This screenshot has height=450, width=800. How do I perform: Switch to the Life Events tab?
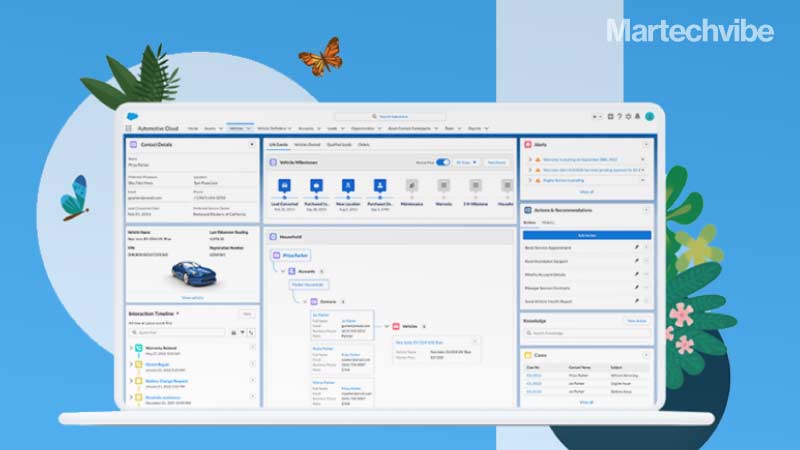(279, 145)
